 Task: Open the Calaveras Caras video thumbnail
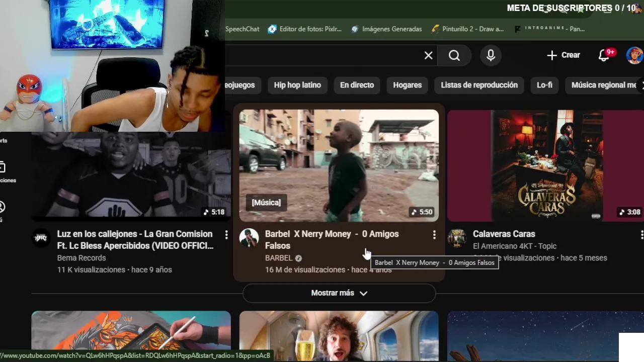tap(545, 165)
